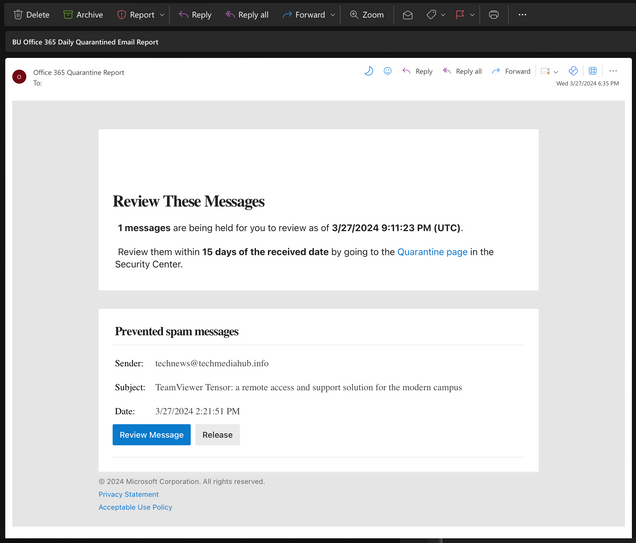Open more actions ellipsis in message header
Viewport: 636px width, 543px height.
[x=613, y=71]
